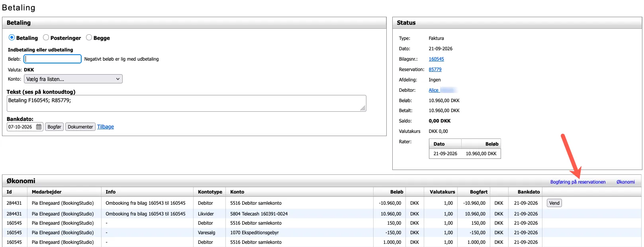Select the Posteringer radio button
This screenshot has width=644, height=247.
click(x=46, y=38)
